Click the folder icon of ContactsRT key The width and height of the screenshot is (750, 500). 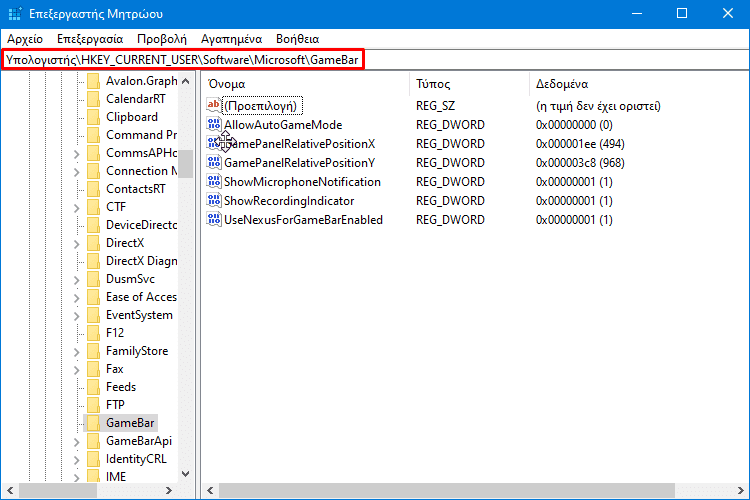coord(93,189)
